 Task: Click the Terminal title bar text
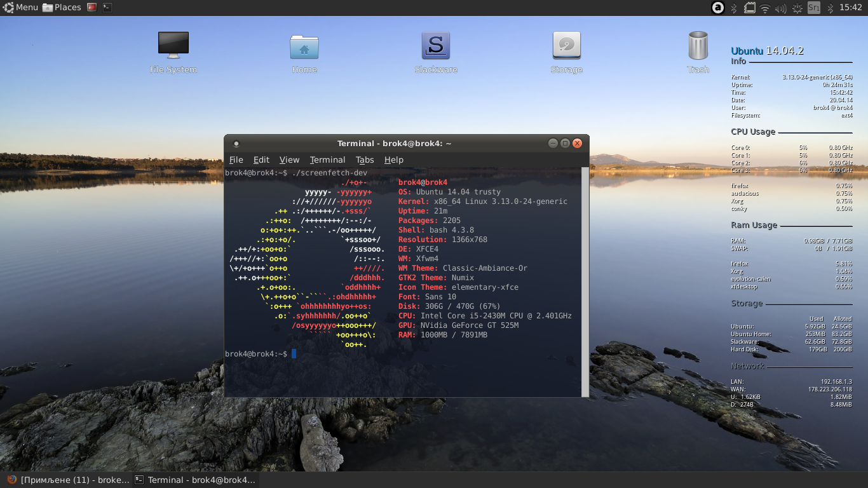(x=395, y=144)
